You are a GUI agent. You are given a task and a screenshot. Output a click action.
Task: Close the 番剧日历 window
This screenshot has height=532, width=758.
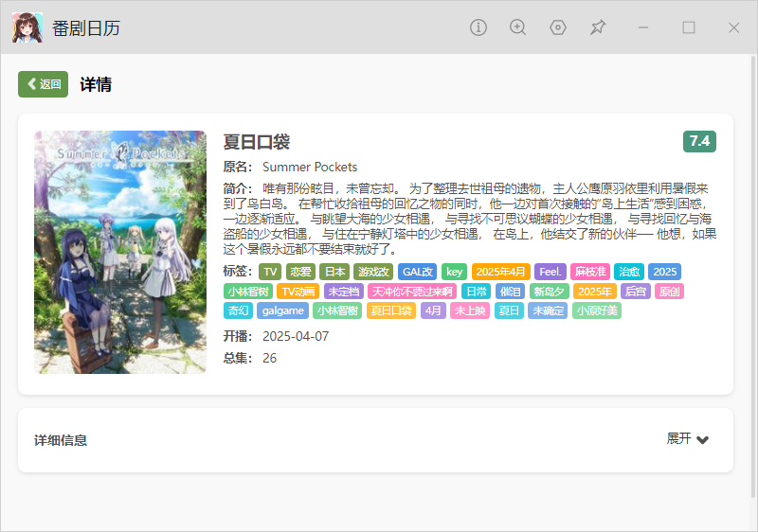[x=733, y=27]
